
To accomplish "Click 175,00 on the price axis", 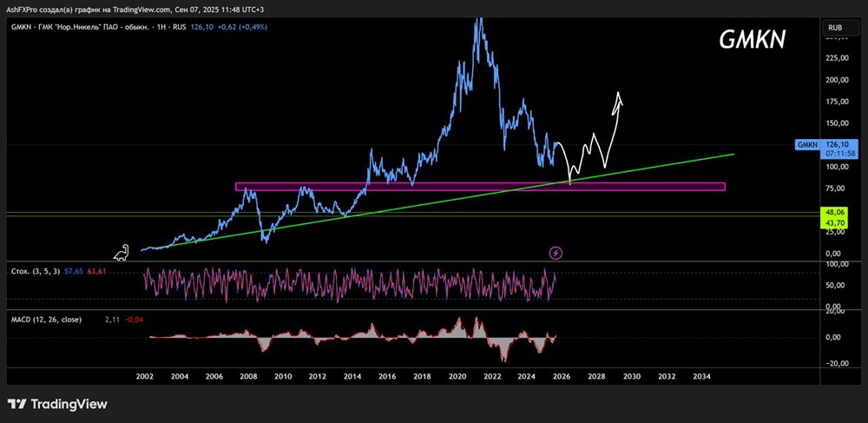I will (x=835, y=102).
